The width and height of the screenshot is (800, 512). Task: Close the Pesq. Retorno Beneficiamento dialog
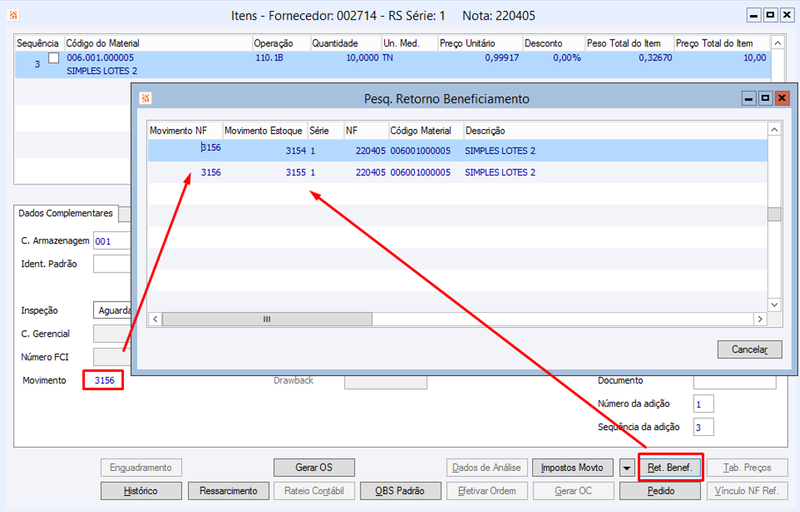point(782,98)
